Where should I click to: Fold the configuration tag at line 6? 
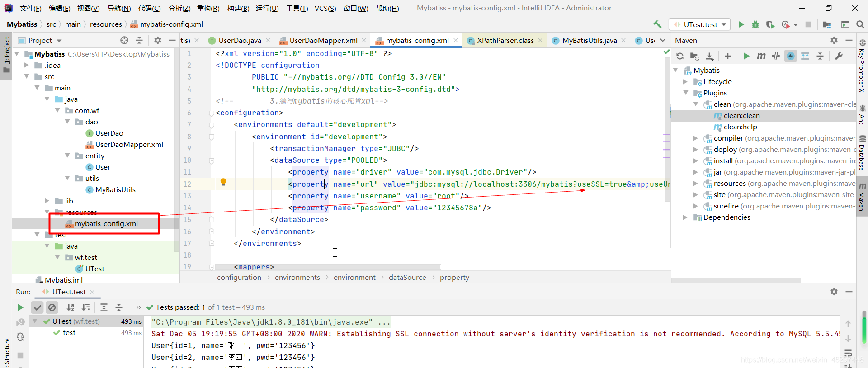pos(212,113)
